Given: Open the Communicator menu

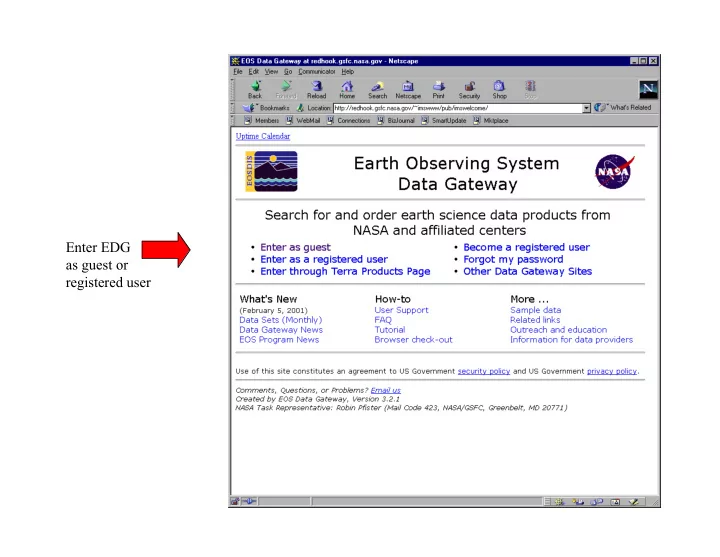Looking at the screenshot, I should point(318,72).
